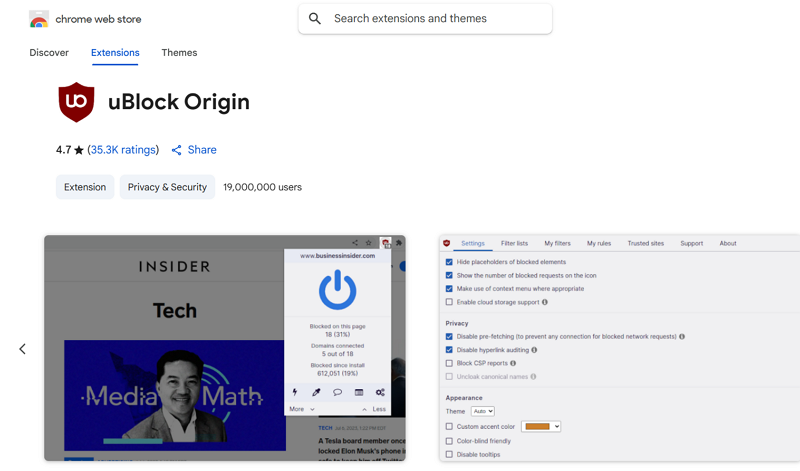Click the logger list icon in popup

tap(359, 392)
